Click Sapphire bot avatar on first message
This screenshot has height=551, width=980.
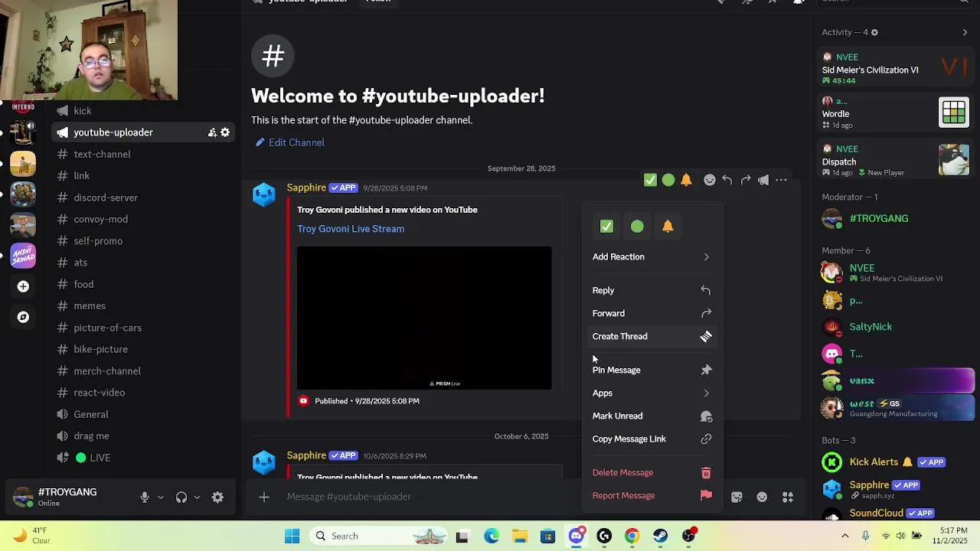[264, 194]
